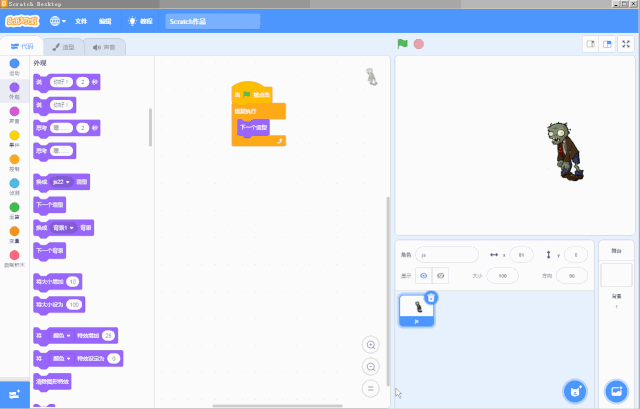Zoom in the code workspace
The width and height of the screenshot is (640, 409).
coord(371,345)
